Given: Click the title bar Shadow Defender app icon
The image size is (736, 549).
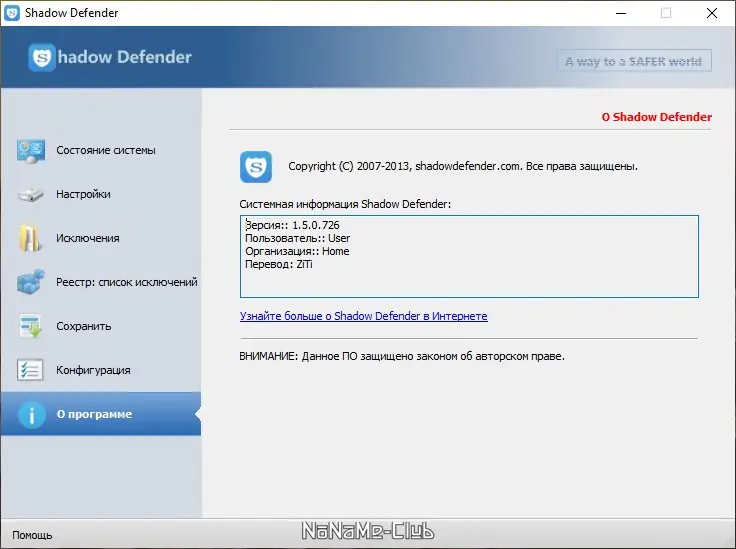Looking at the screenshot, I should pyautogui.click(x=12, y=13).
